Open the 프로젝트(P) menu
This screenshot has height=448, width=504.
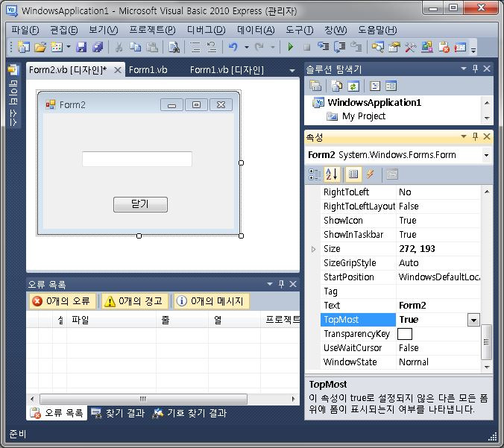pyautogui.click(x=152, y=31)
